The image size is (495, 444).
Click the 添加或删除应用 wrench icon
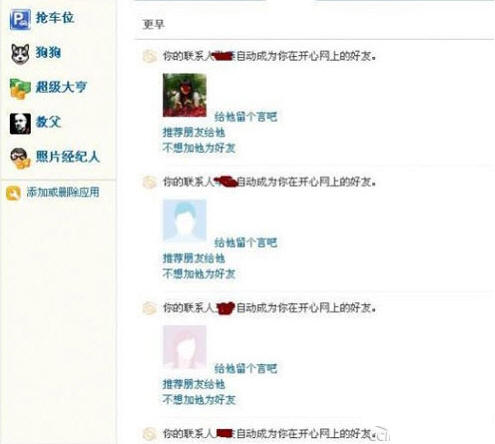pos(13,193)
